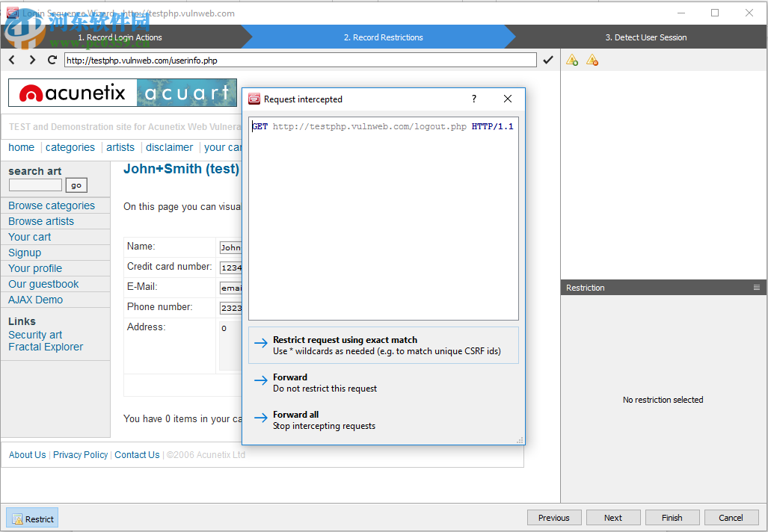This screenshot has height=532, width=768.
Task: Choose Restrict request using exact match
Action: coord(384,345)
